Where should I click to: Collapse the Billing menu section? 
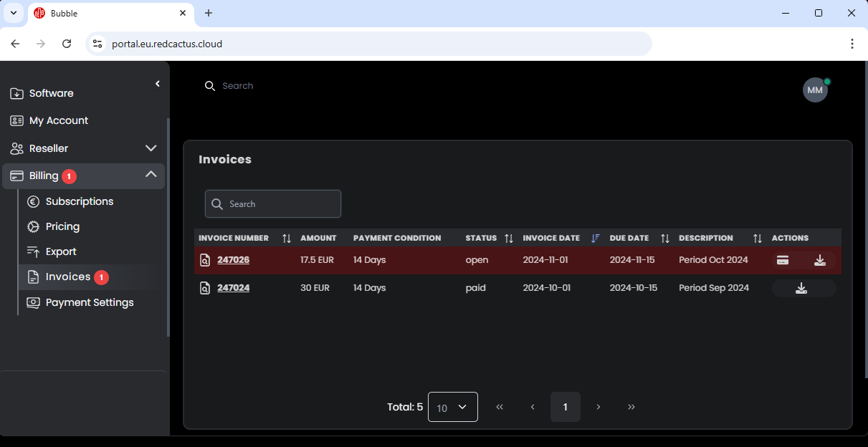(x=151, y=175)
